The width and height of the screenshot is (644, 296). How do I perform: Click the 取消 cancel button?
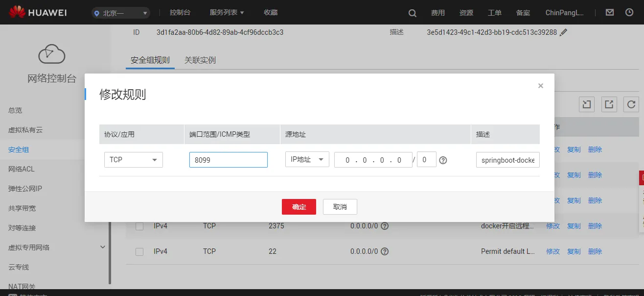point(340,207)
